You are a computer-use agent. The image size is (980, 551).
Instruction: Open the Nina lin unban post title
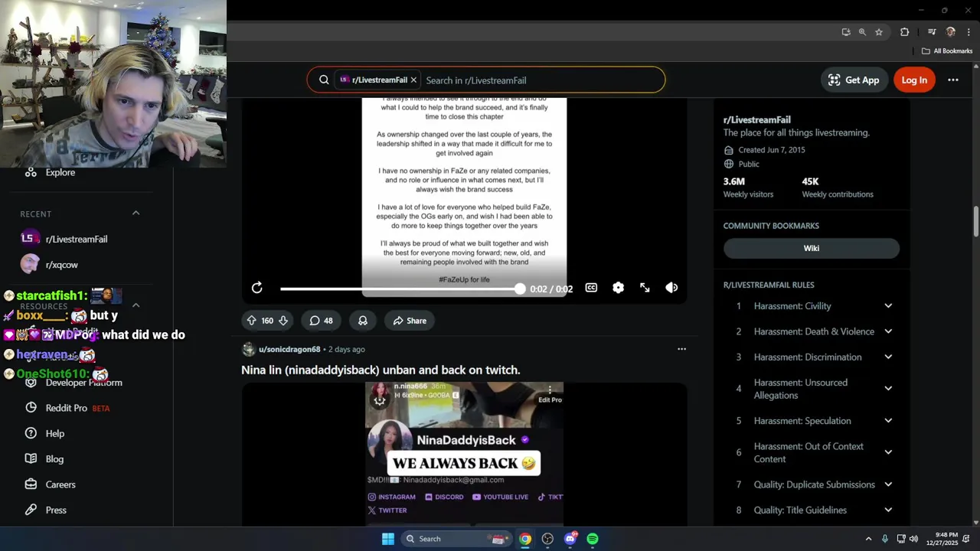381,370
